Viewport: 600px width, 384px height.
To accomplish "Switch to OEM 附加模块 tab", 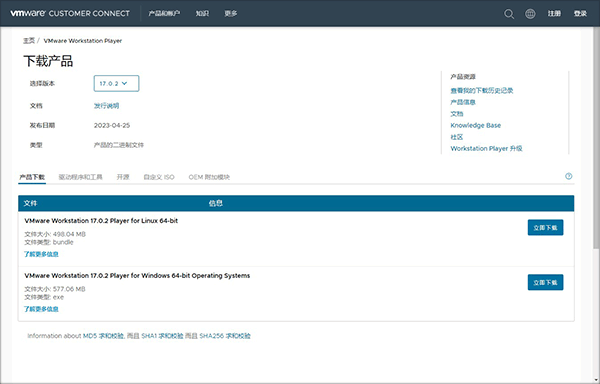I will (x=209, y=177).
